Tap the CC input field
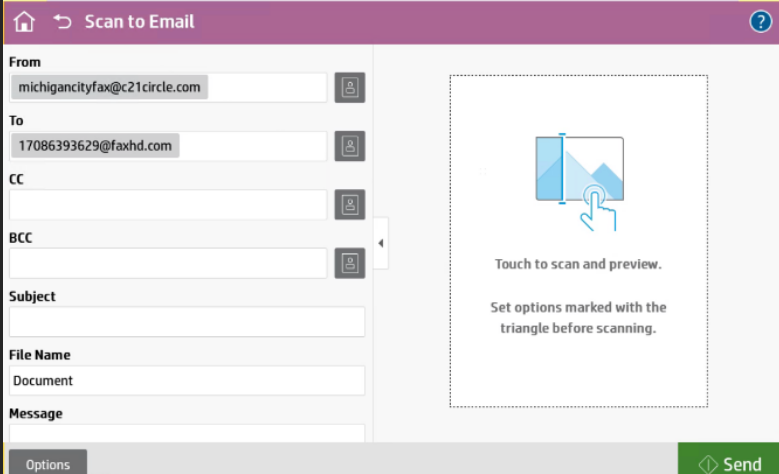Viewport: 779px width, 474px height. click(x=168, y=205)
